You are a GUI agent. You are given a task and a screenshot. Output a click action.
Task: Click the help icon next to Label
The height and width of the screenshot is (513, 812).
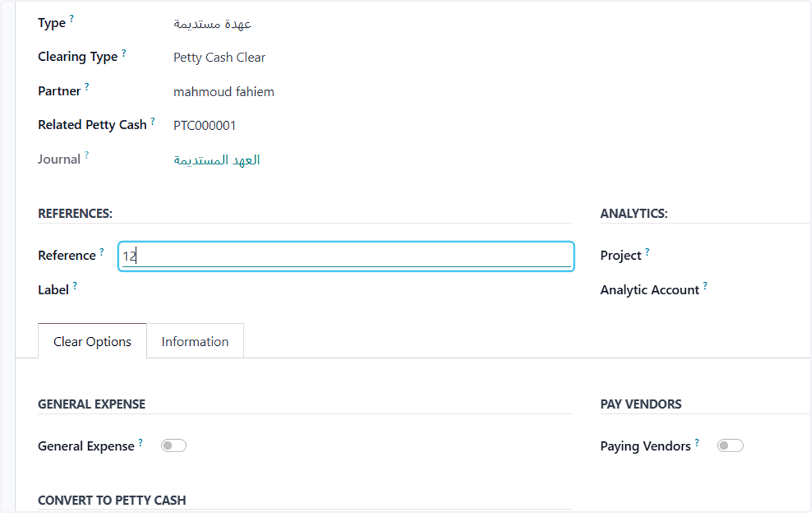coord(75,286)
